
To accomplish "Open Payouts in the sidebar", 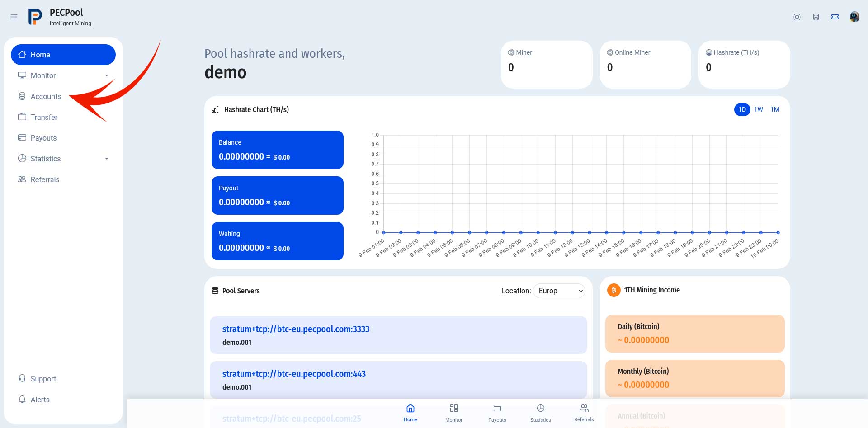I will point(63,138).
